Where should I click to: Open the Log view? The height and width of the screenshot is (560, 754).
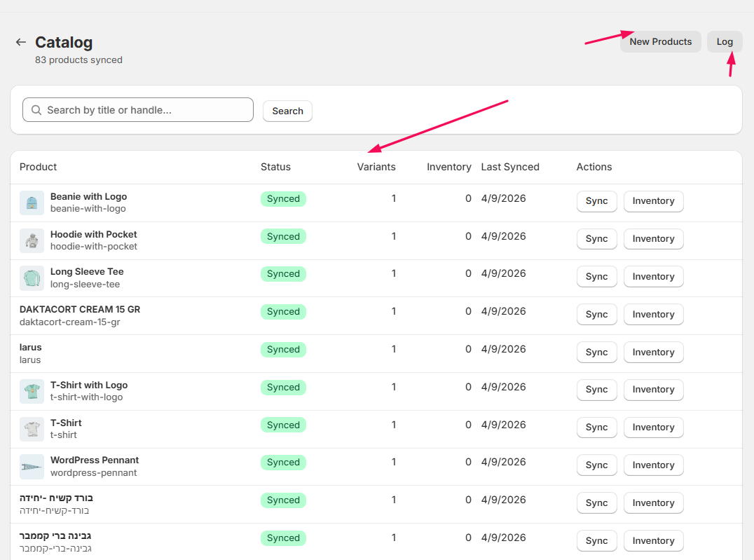[725, 41]
